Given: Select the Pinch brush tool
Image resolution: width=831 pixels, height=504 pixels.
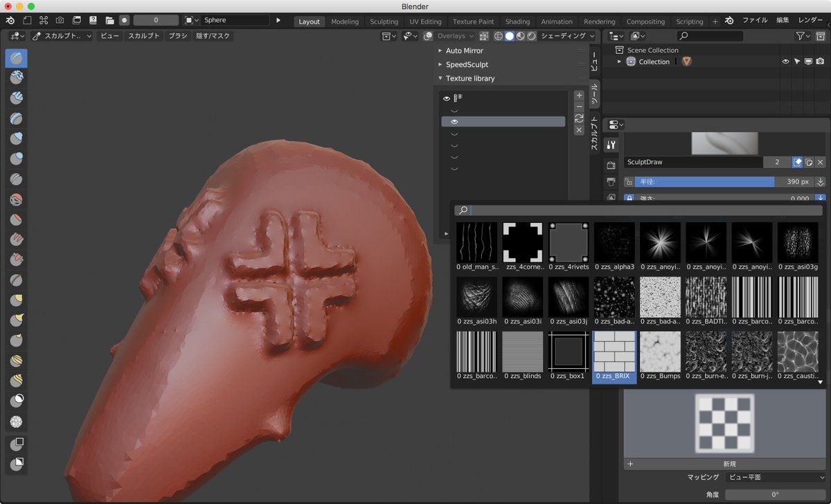Looking at the screenshot, I should tap(17, 280).
